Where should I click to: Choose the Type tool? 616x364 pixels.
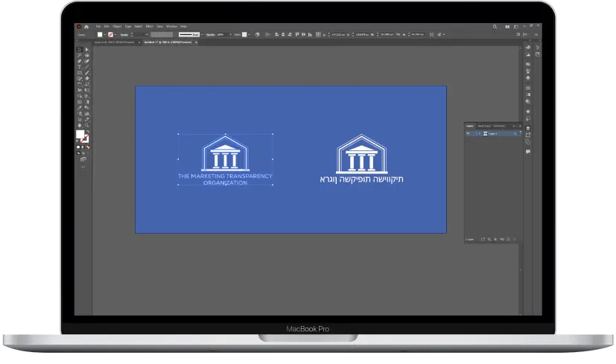[x=80, y=66]
